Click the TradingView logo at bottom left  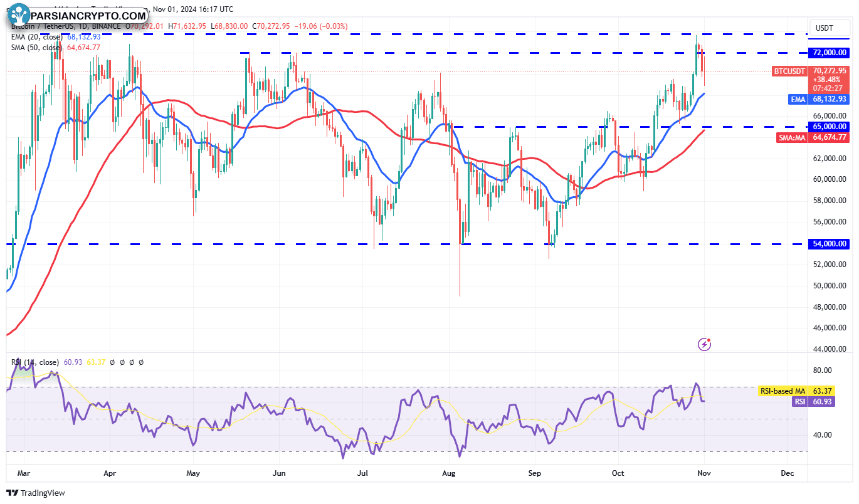[x=36, y=493]
